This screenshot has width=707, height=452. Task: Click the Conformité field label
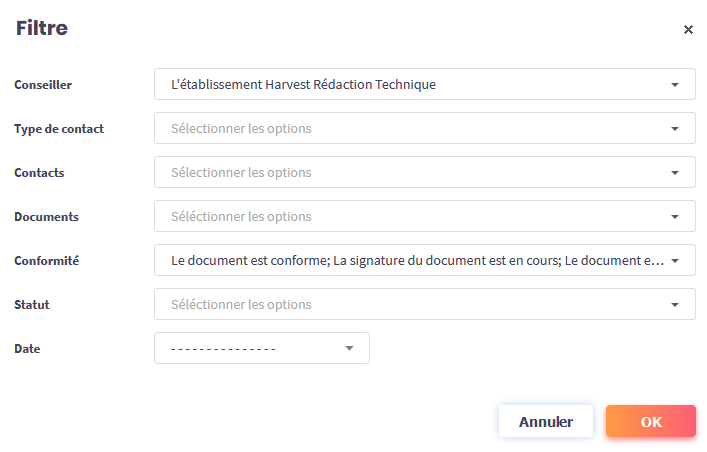pyautogui.click(x=46, y=261)
